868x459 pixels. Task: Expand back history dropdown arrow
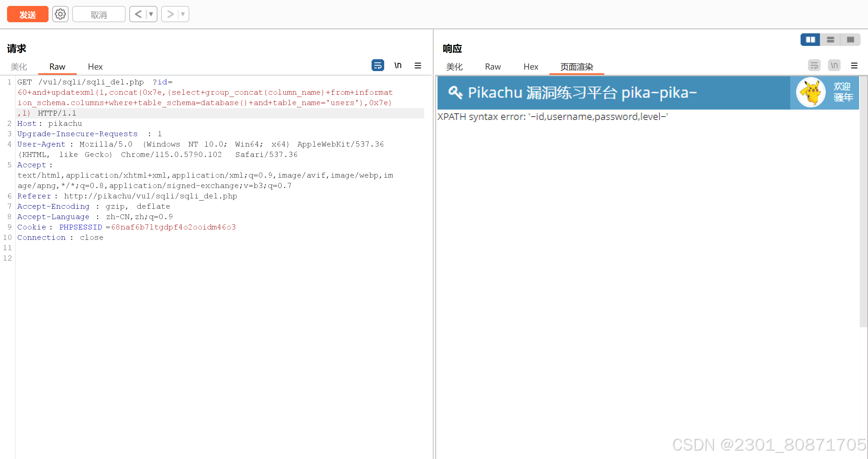click(x=151, y=14)
